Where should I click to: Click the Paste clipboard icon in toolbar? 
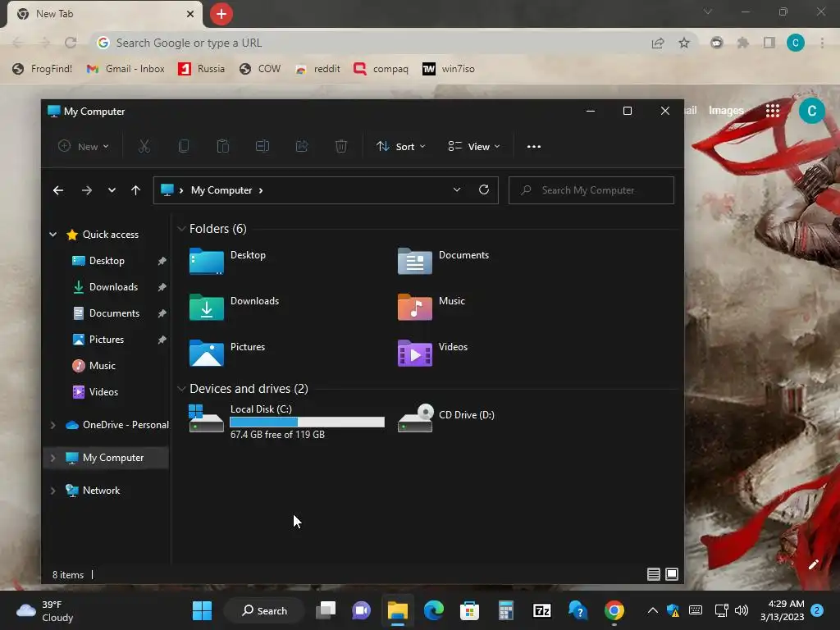coord(223,146)
